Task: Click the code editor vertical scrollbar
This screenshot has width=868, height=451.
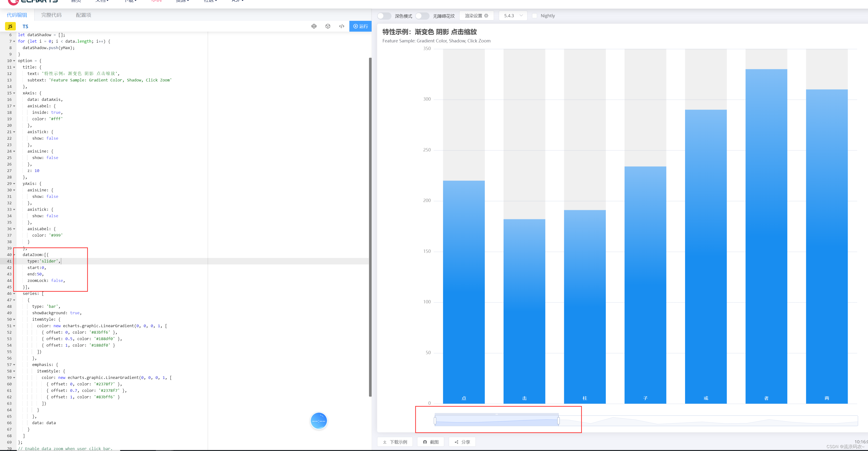Action: click(370, 227)
